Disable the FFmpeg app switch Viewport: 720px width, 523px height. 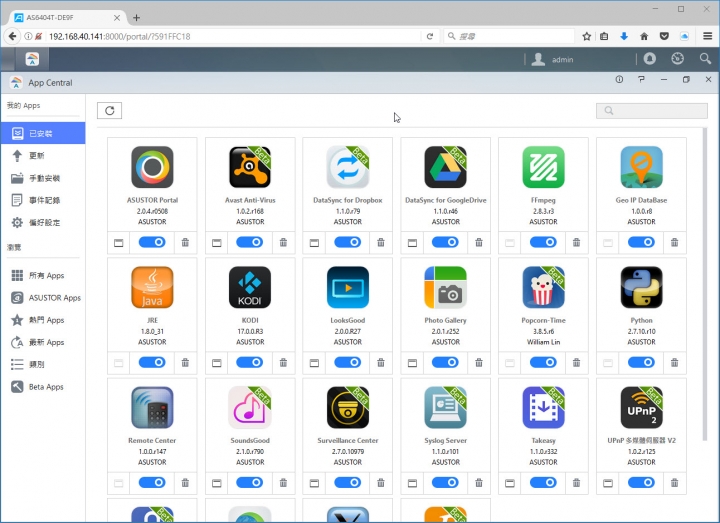[x=543, y=242]
